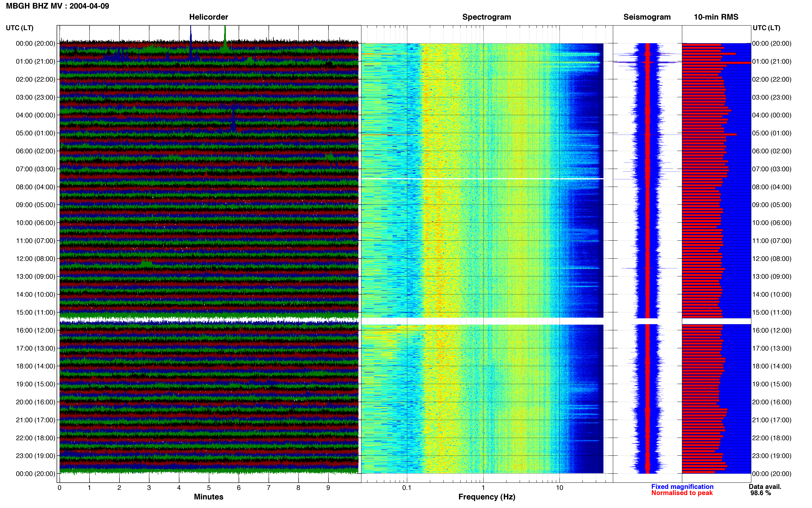Click left time label '15:00 (11:00)'
This screenshot has width=812, height=508.
coord(36,313)
